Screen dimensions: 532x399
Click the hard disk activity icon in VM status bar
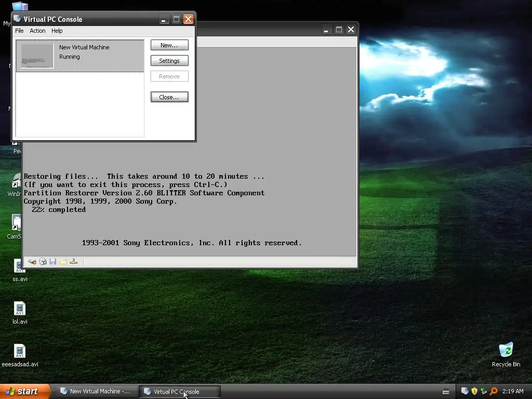point(32,262)
